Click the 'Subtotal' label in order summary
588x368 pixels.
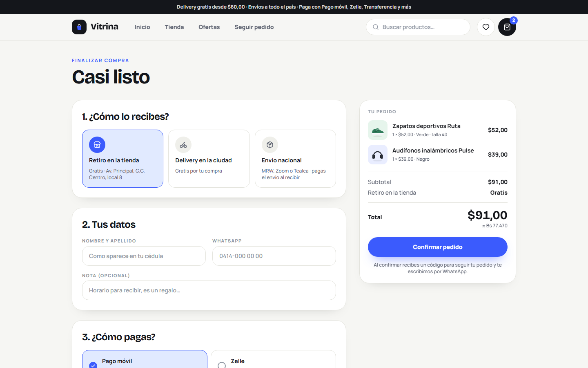pos(379,182)
